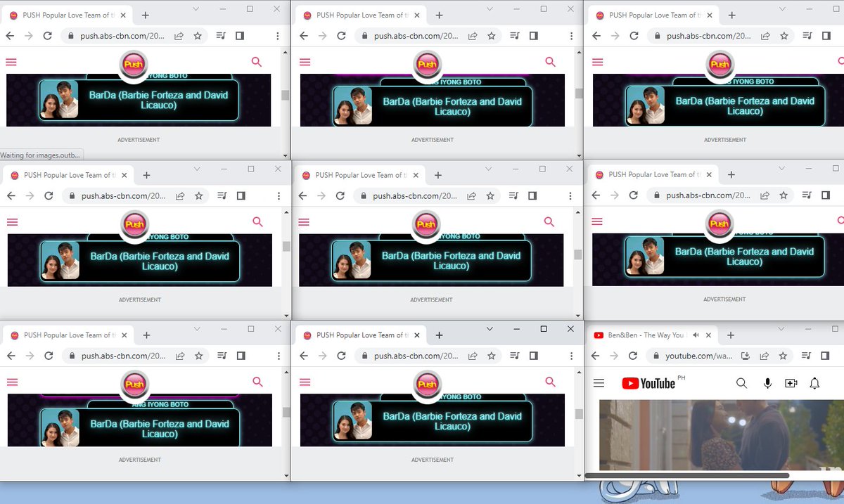Click the scroll-up arrow in top-left PUSH window
Viewport: 844px width, 504px height.
[x=285, y=51]
